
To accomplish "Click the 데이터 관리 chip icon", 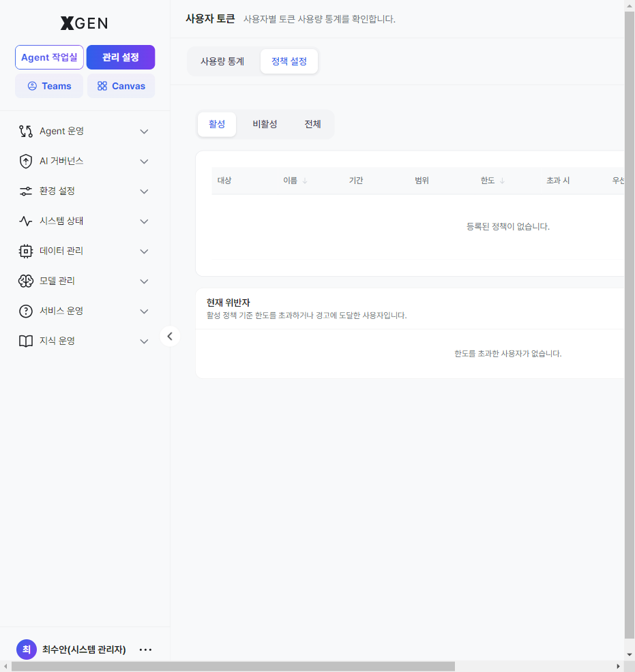I will pos(26,251).
